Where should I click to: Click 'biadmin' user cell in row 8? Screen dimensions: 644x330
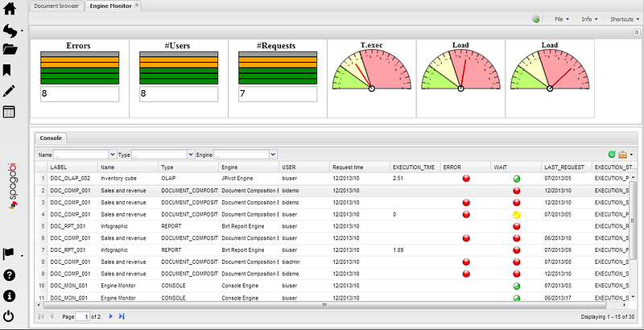[x=291, y=262]
